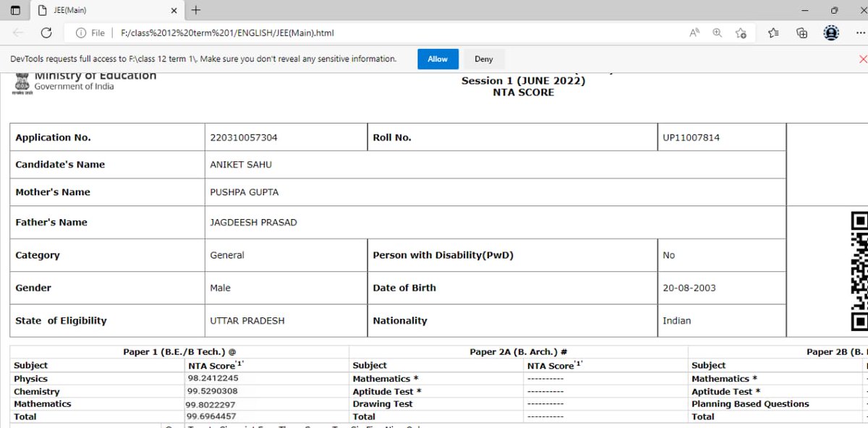Open the Favorites list icon
868x428 pixels.
[x=773, y=33]
